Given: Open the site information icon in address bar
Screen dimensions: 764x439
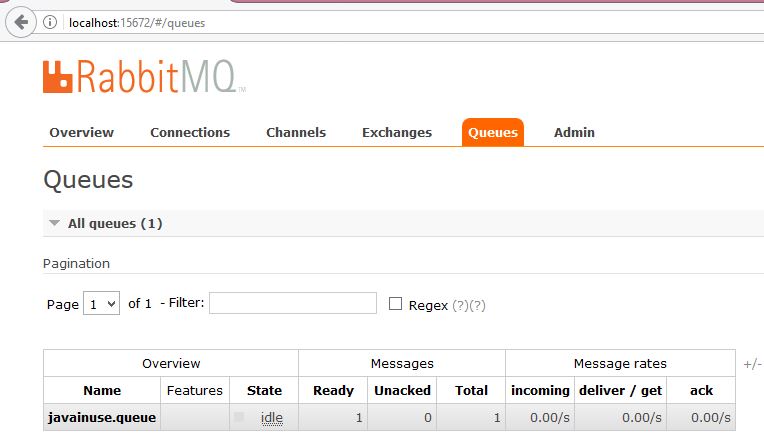Looking at the screenshot, I should pyautogui.click(x=50, y=22).
